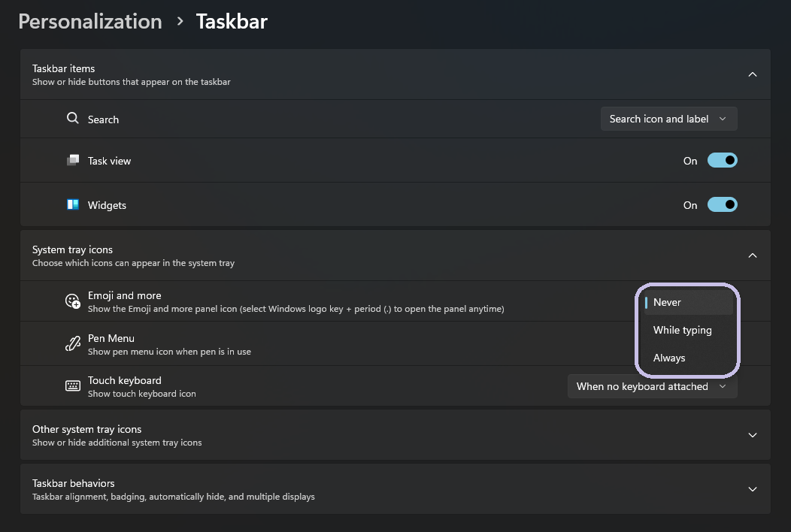Click the Touch keyboard icon
The image size is (791, 532).
72,385
